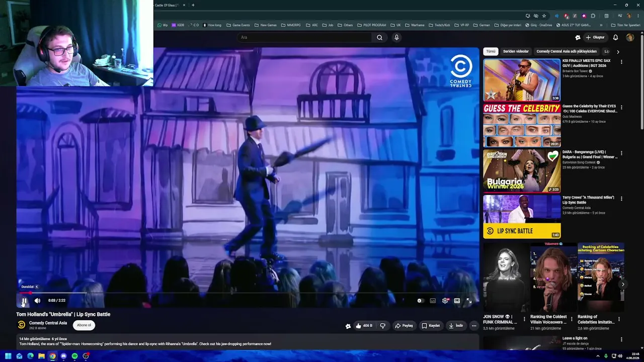Mute the video volume speaker icon
644x362 pixels.
tap(37, 301)
